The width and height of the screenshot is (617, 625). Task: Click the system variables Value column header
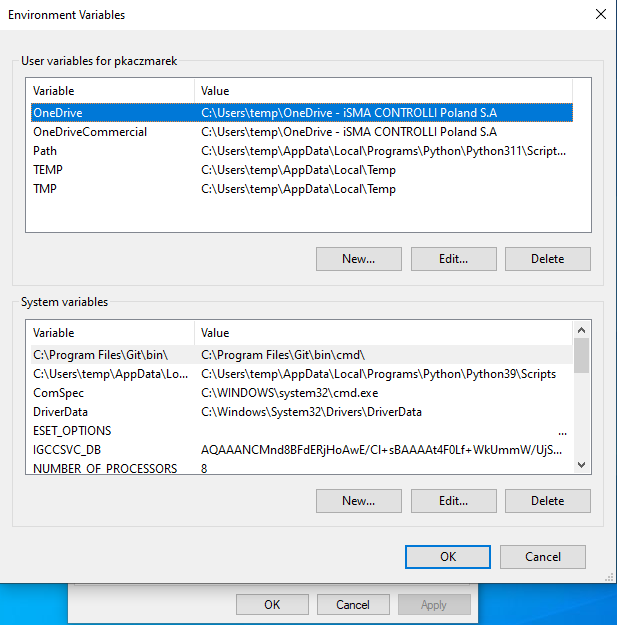[380, 333]
